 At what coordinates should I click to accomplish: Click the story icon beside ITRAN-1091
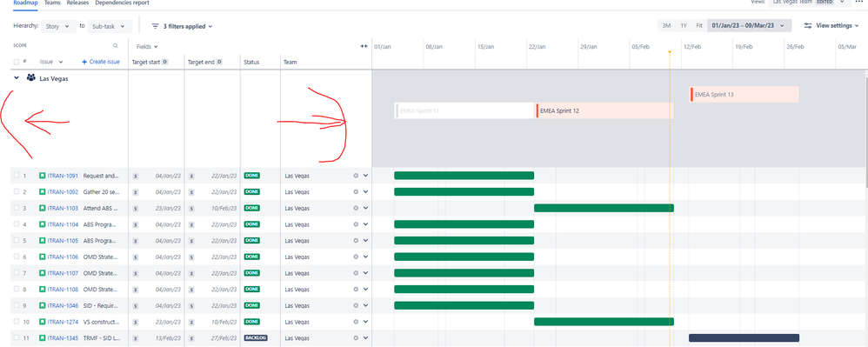pyautogui.click(x=42, y=176)
